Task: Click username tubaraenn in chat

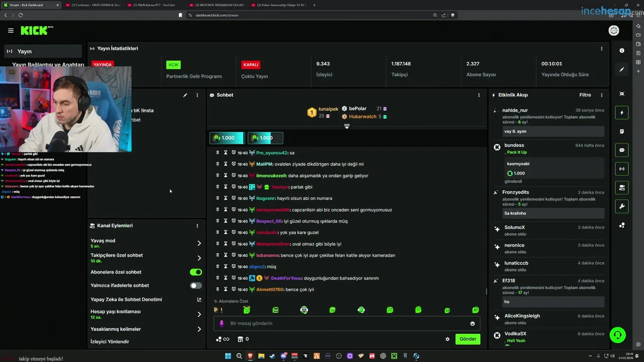Action: pos(267,255)
